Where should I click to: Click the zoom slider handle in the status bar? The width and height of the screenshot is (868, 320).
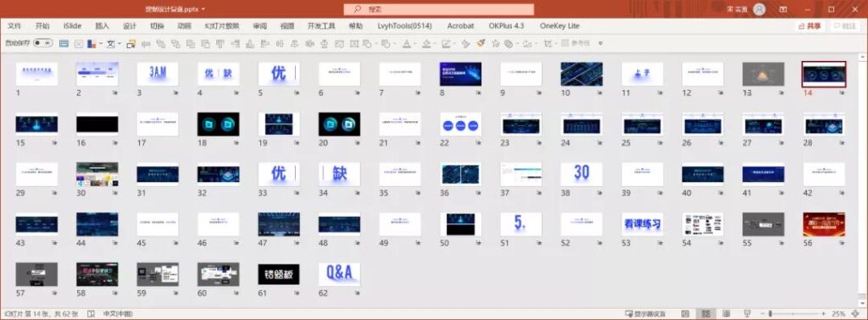pos(770,314)
